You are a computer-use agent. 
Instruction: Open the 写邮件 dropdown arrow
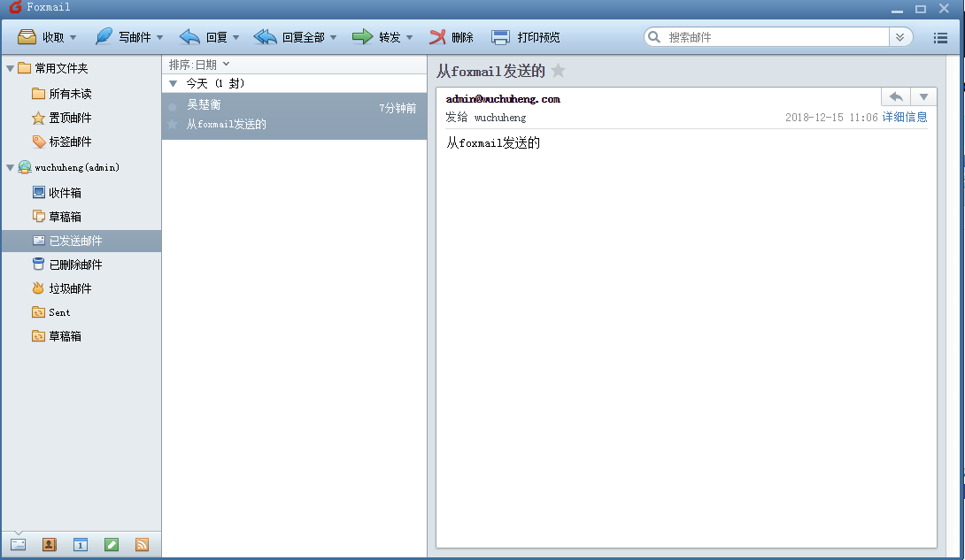(160, 37)
